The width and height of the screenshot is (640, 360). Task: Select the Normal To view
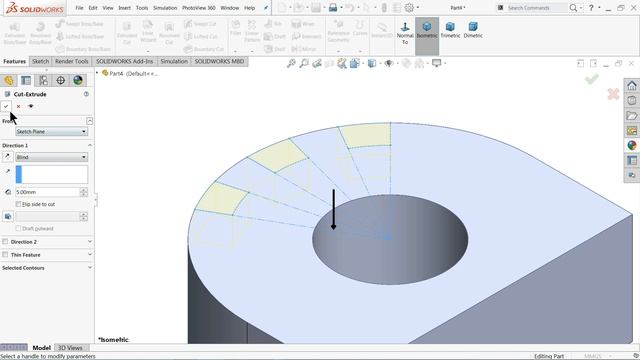point(405,33)
